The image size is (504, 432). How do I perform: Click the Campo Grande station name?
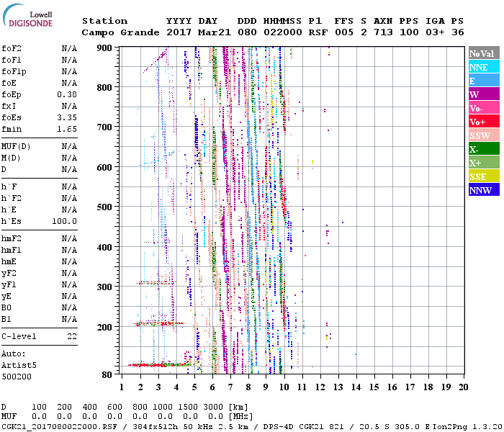click(x=120, y=32)
